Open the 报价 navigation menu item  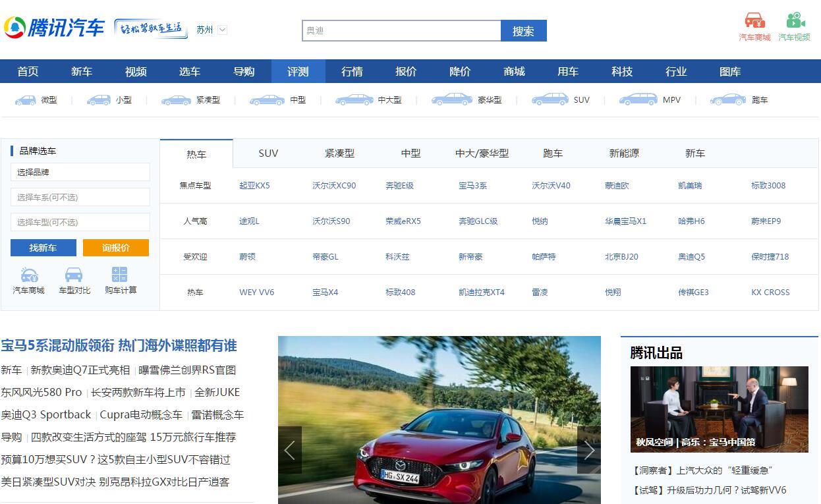406,71
